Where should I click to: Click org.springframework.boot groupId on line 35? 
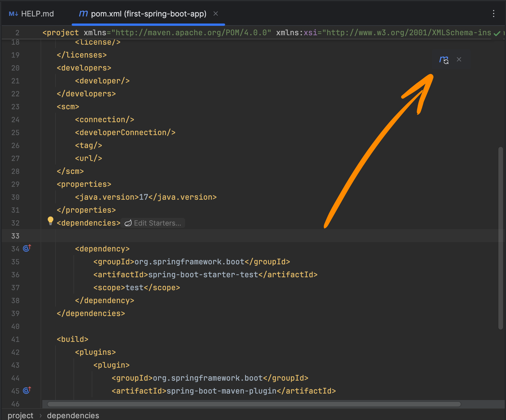pos(190,262)
